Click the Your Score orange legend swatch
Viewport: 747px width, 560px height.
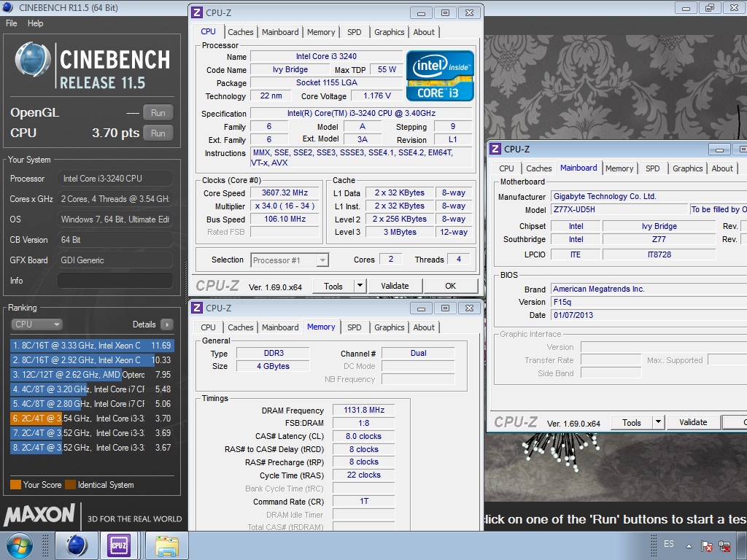pos(16,485)
